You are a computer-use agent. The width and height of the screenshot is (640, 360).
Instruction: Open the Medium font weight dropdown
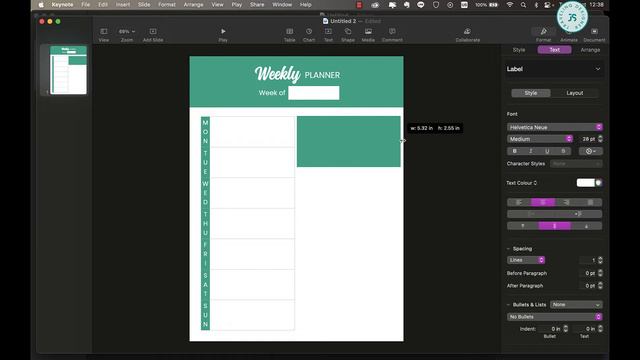(540, 139)
